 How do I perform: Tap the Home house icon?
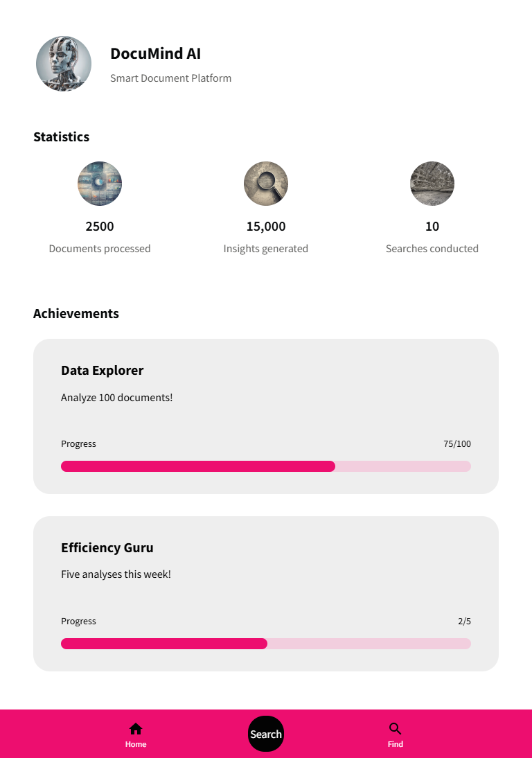[x=136, y=728]
